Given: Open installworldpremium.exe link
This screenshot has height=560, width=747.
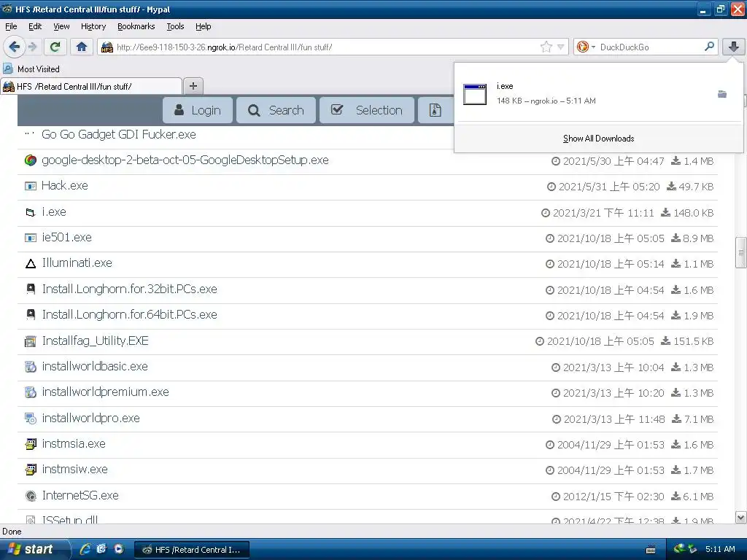Looking at the screenshot, I should pos(105,392).
